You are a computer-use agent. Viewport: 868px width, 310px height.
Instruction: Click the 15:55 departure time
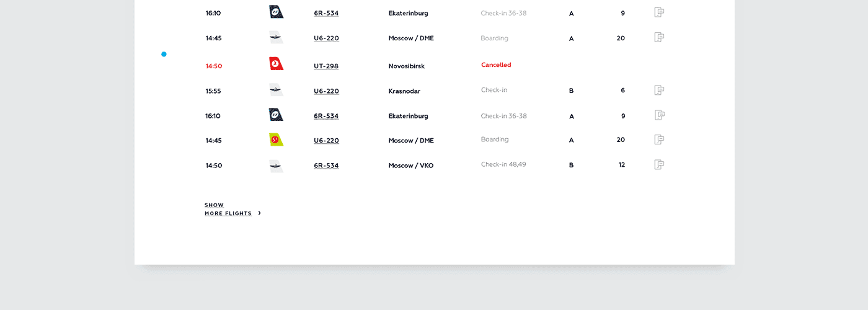tap(213, 91)
